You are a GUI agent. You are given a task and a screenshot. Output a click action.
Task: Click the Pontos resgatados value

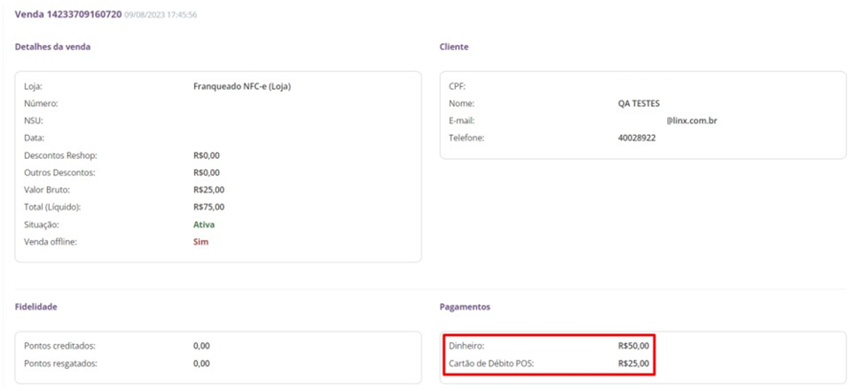tap(201, 364)
